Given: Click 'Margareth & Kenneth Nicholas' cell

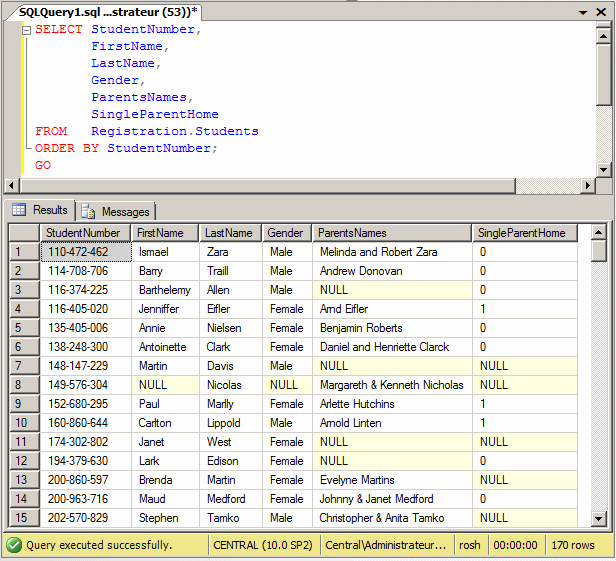Looking at the screenshot, I should tap(392, 385).
